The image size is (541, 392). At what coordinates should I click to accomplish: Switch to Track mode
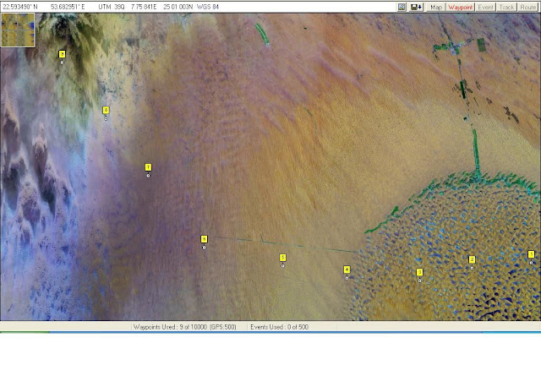(x=506, y=7)
